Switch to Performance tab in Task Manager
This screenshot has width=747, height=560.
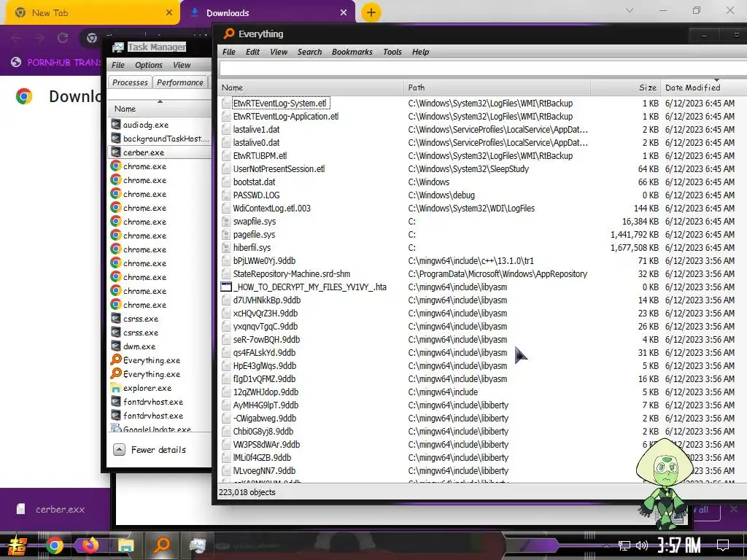(x=180, y=82)
